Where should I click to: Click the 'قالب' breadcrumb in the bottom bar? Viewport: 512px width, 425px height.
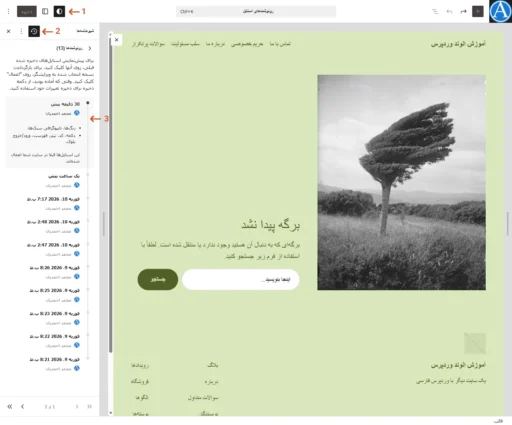tap(498, 421)
